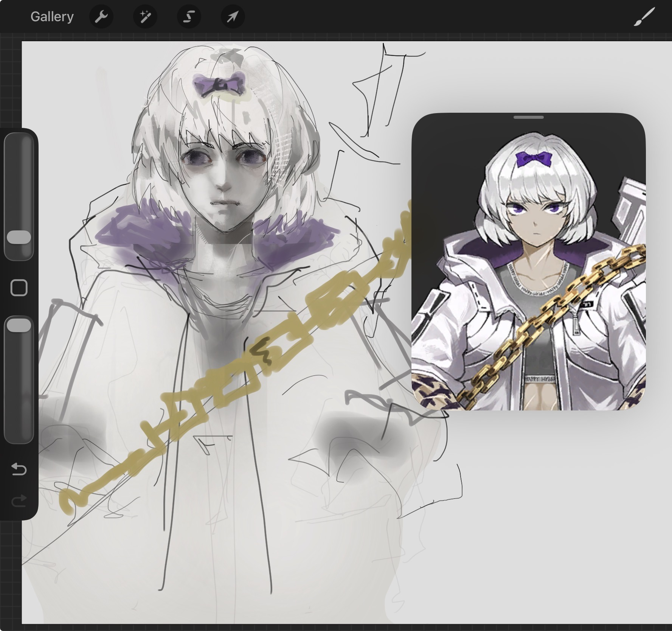Screen dimensions: 672x631
Task: Adjust the brush opacity slider handle
Action: (19, 325)
